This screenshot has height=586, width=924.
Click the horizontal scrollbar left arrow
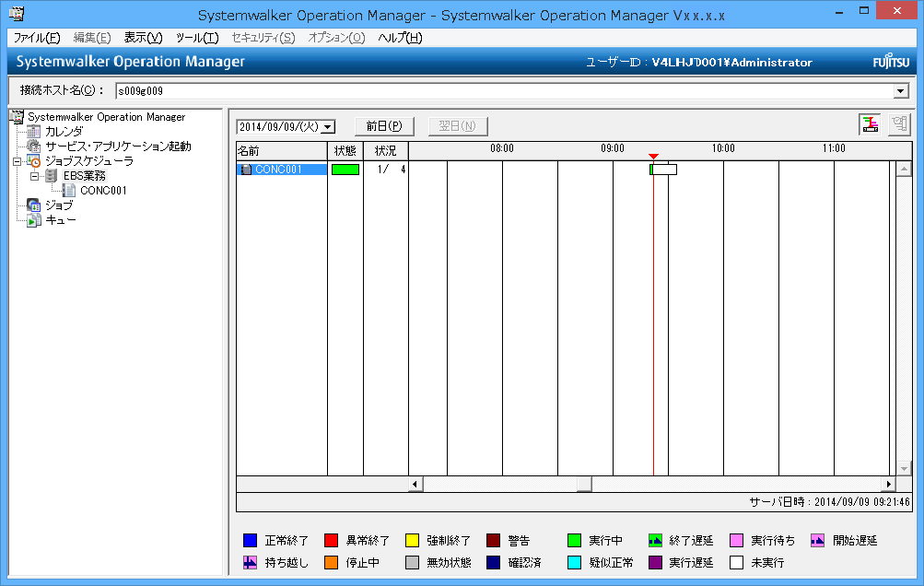point(415,484)
